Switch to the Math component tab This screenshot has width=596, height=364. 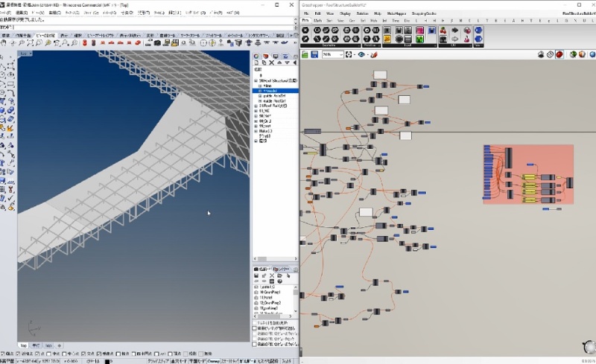[318, 21]
